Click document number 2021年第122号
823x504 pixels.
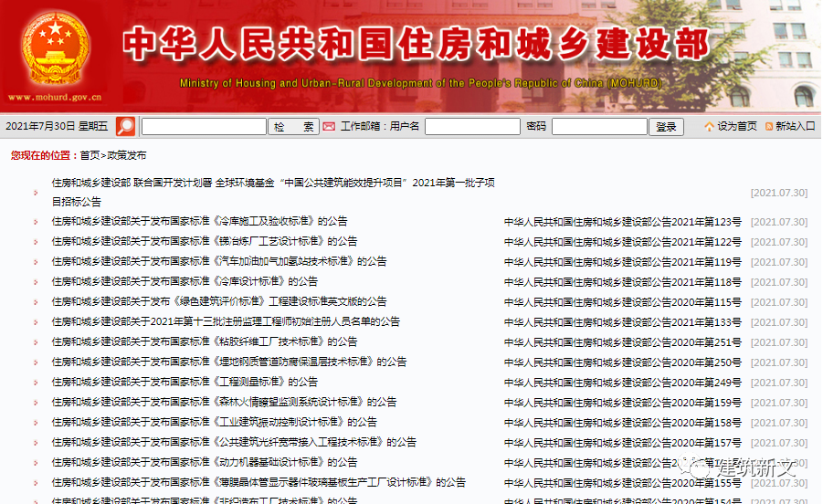622,242
